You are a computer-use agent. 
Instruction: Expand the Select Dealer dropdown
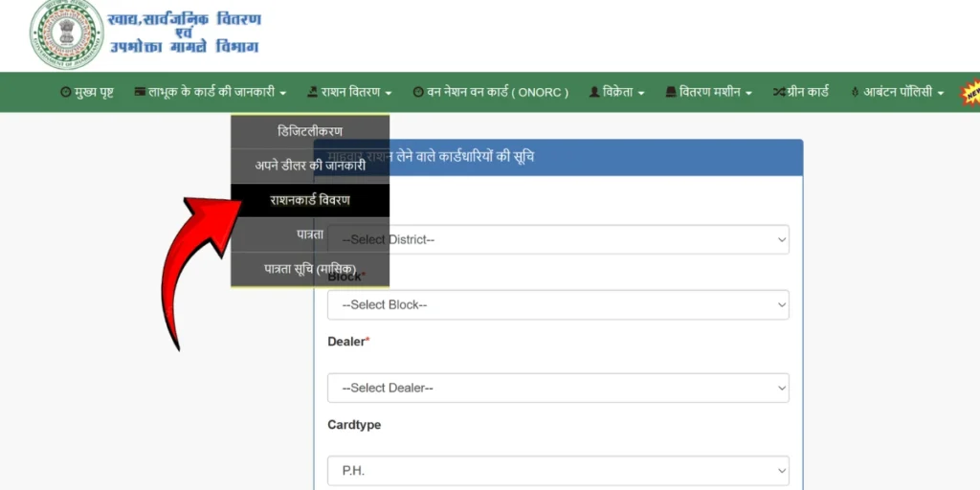click(558, 388)
